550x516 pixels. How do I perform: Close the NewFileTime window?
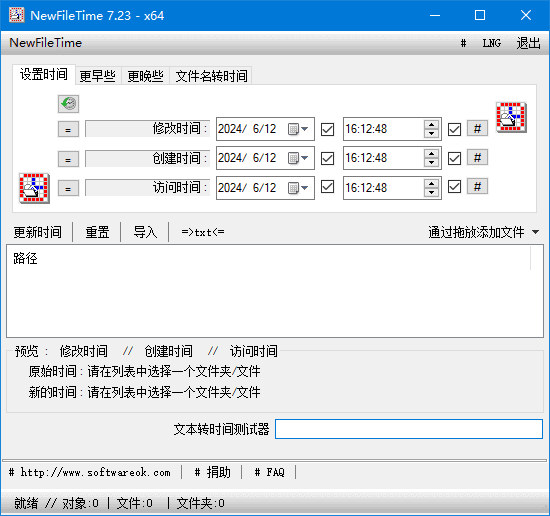(525, 15)
